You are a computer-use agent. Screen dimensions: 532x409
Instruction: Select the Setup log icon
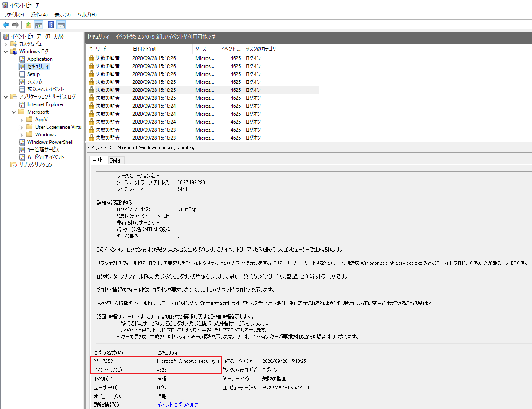pyautogui.click(x=22, y=74)
